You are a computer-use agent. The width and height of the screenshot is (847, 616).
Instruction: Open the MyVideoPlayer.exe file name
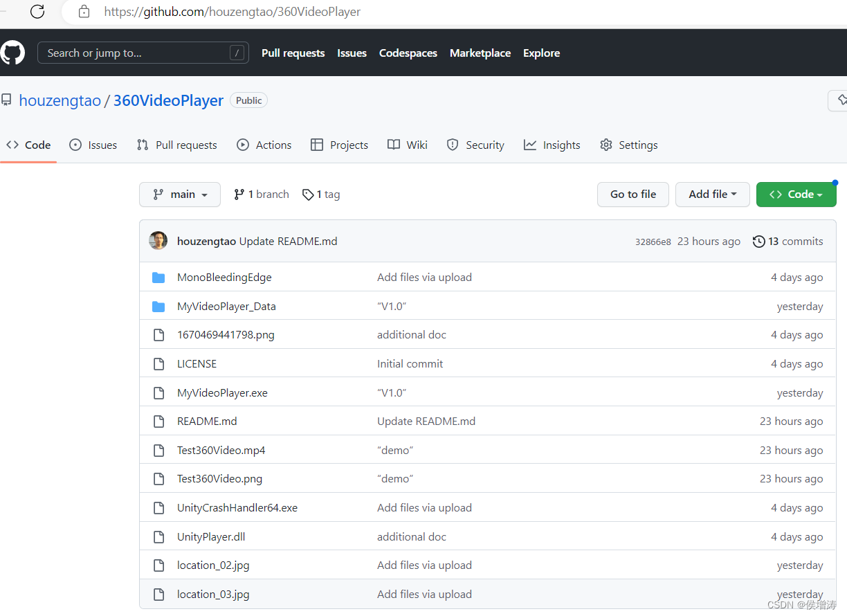(x=222, y=393)
